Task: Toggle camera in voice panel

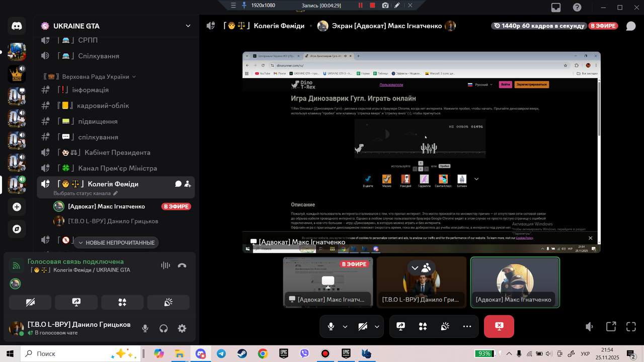Action: pos(30,302)
